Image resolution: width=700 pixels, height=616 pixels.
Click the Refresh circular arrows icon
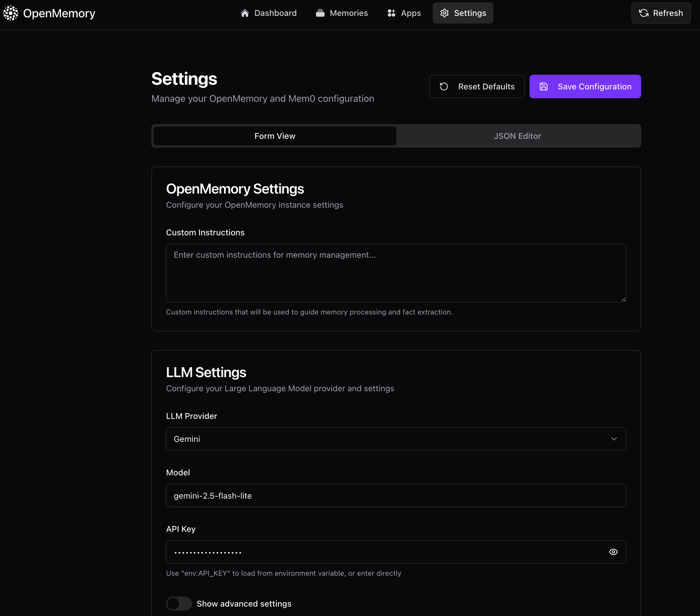click(643, 13)
